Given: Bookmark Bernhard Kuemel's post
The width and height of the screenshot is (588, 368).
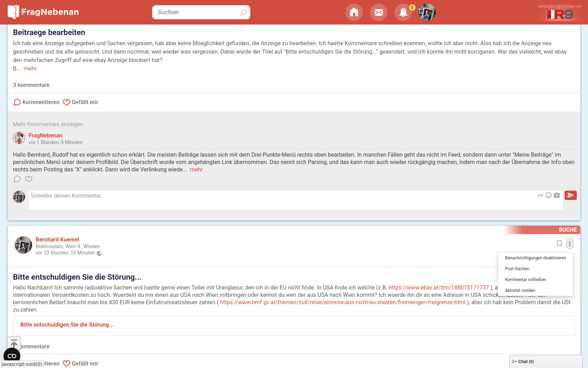Looking at the screenshot, I should 559,243.
